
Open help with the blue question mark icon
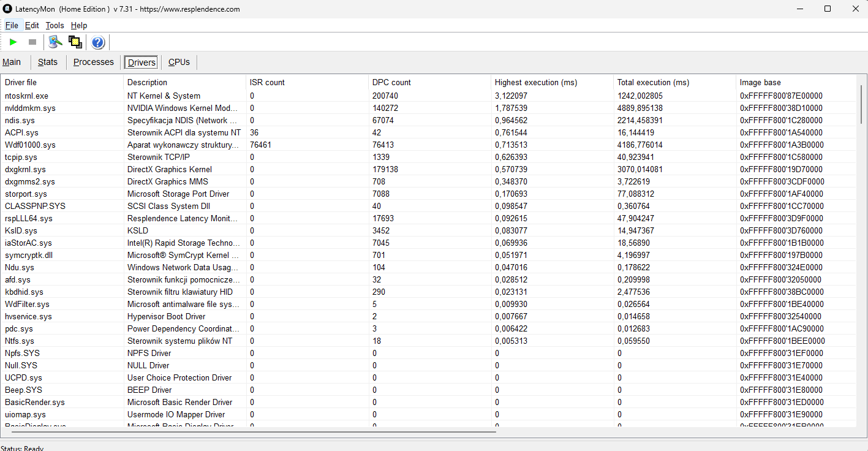[x=98, y=42]
